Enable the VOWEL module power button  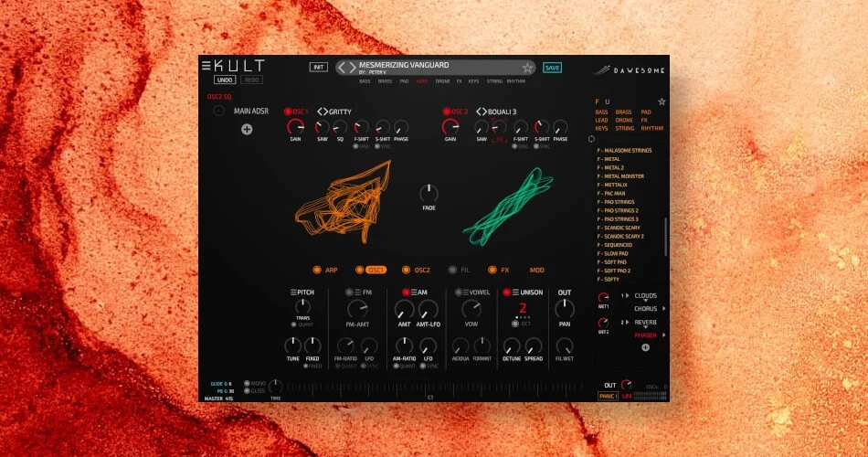click(458, 292)
